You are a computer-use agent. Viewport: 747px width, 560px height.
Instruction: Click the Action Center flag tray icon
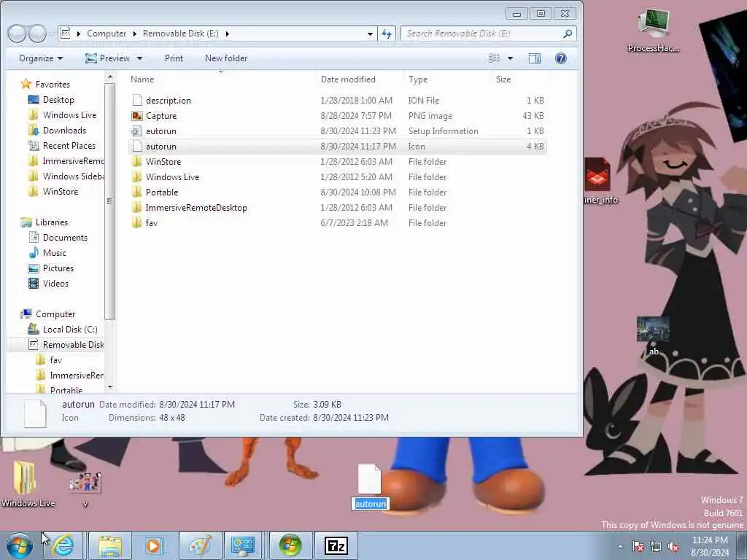tap(638, 547)
